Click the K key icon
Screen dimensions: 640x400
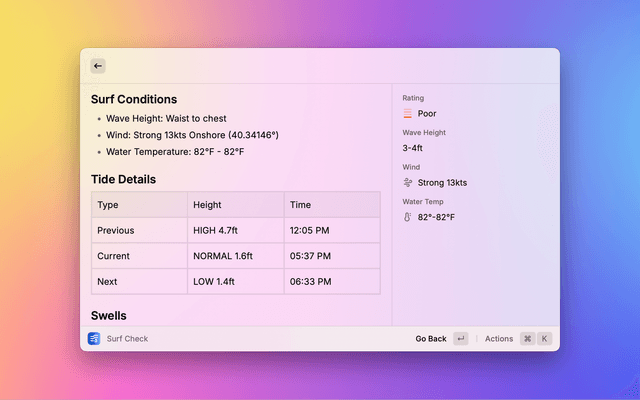click(545, 339)
